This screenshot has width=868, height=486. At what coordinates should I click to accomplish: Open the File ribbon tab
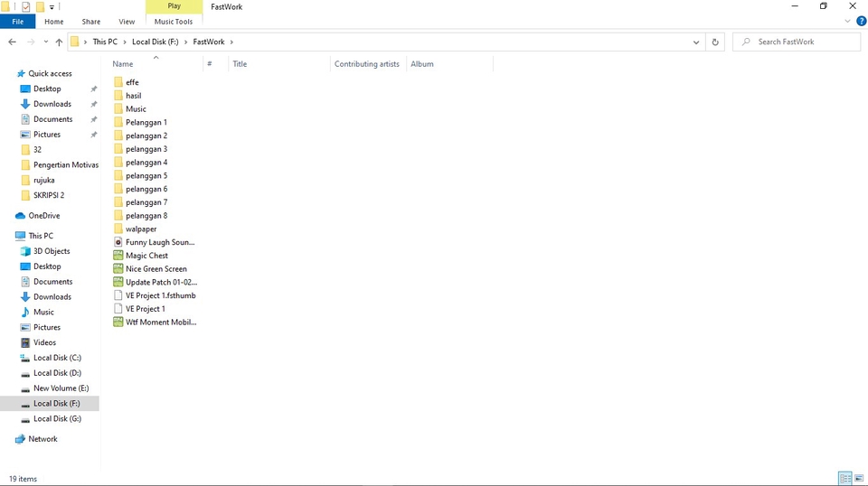coord(18,22)
